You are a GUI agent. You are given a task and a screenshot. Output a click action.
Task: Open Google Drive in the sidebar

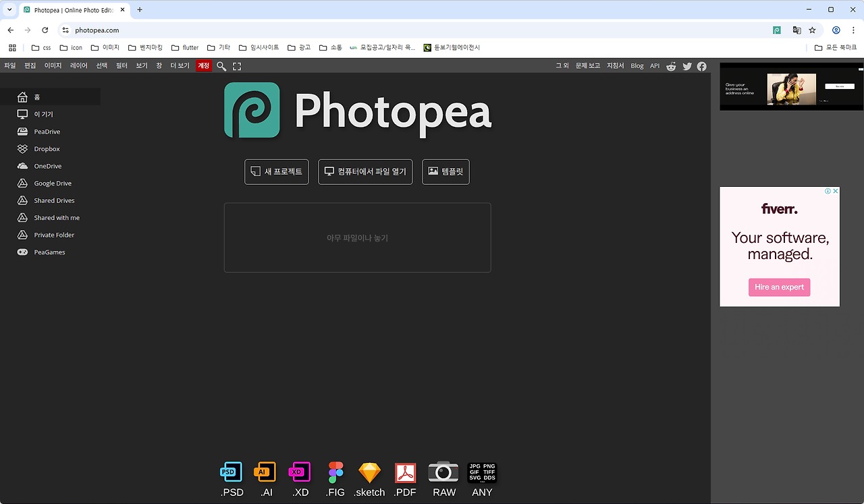50,184
